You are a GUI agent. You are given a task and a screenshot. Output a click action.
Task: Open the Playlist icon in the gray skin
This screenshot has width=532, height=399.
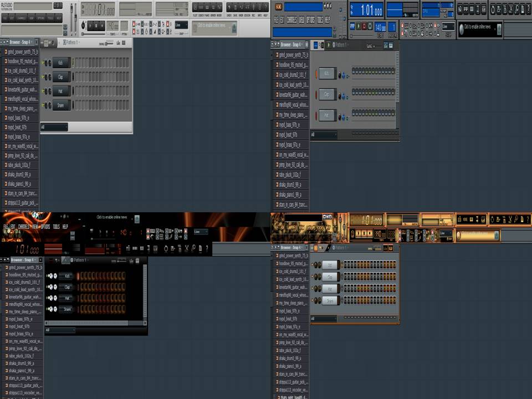(x=195, y=7)
